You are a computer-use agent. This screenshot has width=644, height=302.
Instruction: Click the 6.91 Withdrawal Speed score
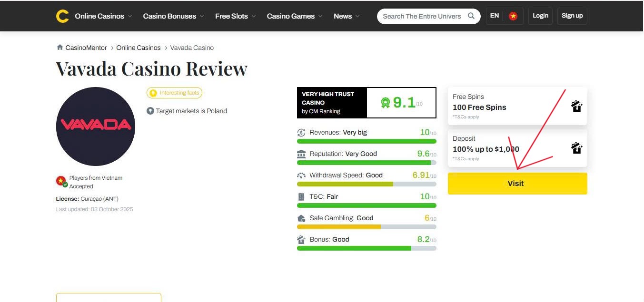coord(421,175)
